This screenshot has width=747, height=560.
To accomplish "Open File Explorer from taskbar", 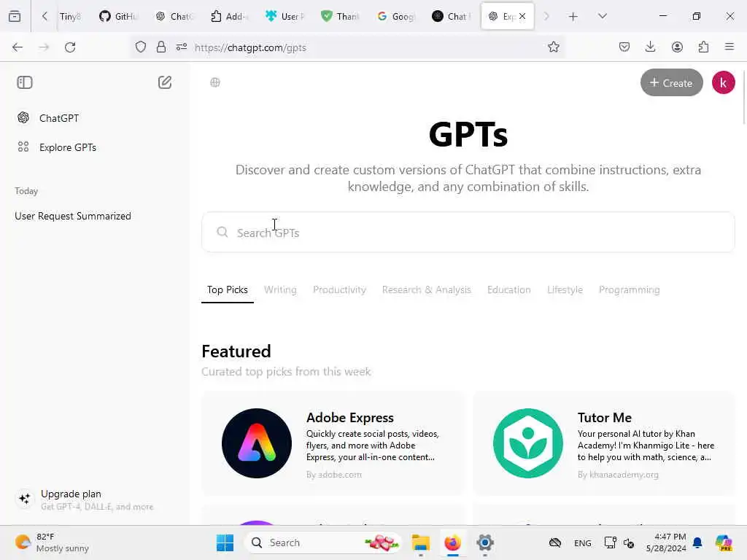I will 421,542.
